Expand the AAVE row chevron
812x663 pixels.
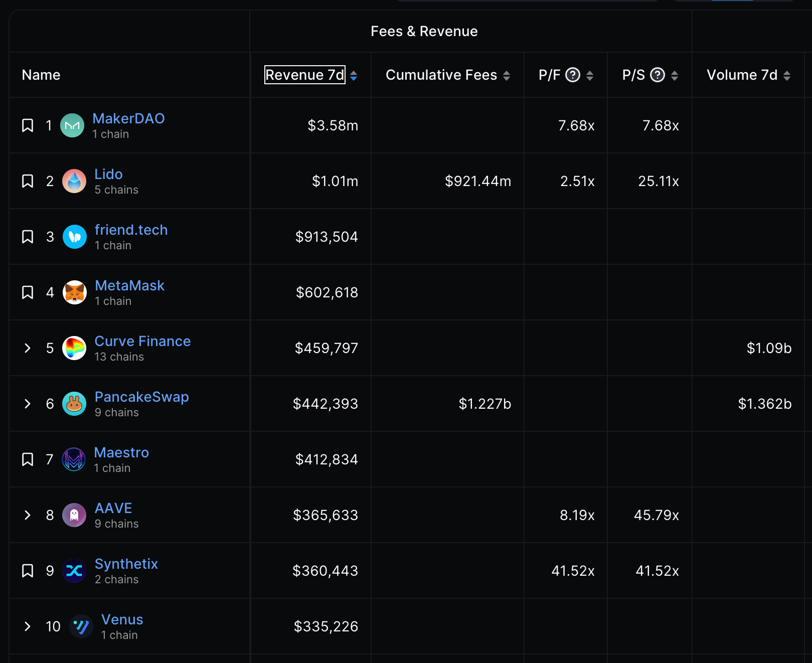click(28, 515)
